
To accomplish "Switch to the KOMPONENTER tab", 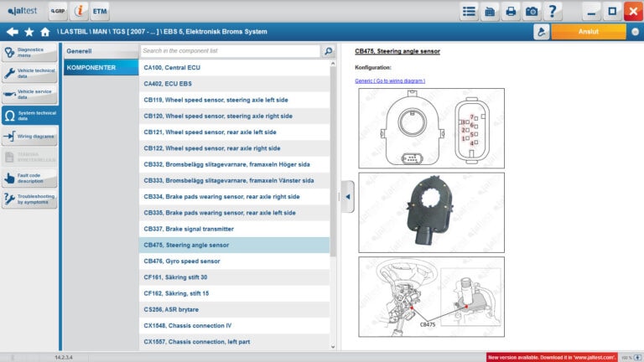I will coord(101,67).
